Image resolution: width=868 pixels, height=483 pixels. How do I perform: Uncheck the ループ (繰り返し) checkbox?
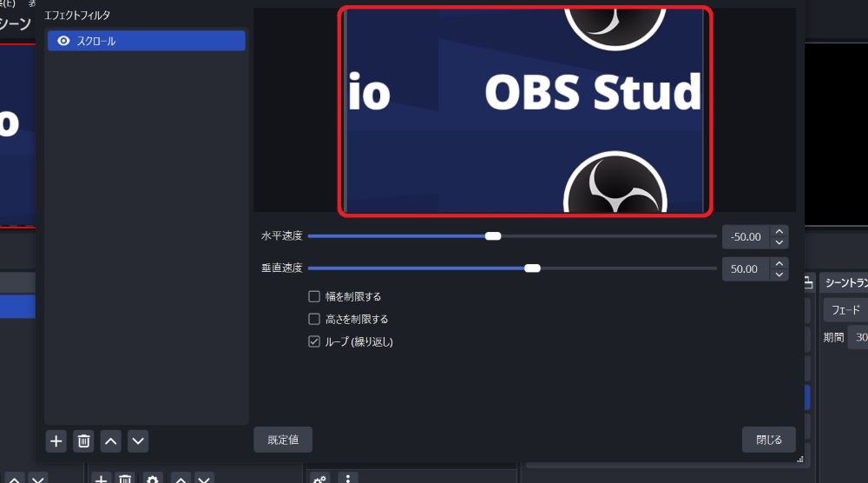[314, 341]
